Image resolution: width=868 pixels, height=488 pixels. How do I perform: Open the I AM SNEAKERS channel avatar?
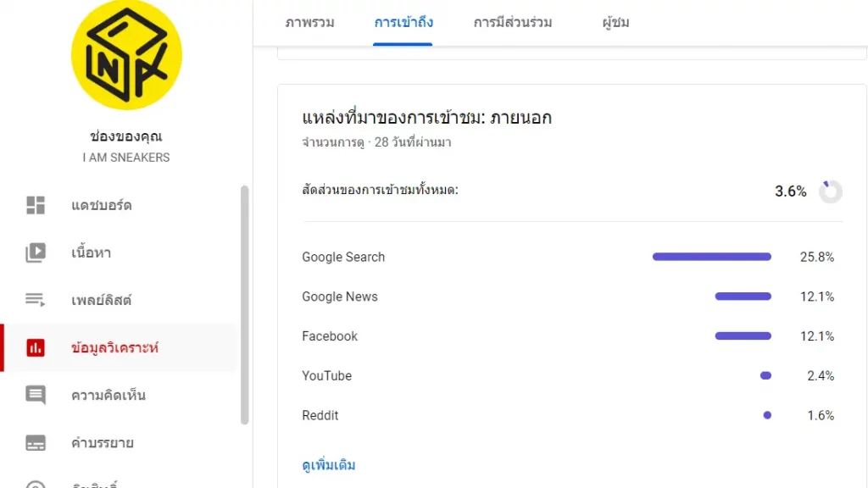tap(126, 54)
